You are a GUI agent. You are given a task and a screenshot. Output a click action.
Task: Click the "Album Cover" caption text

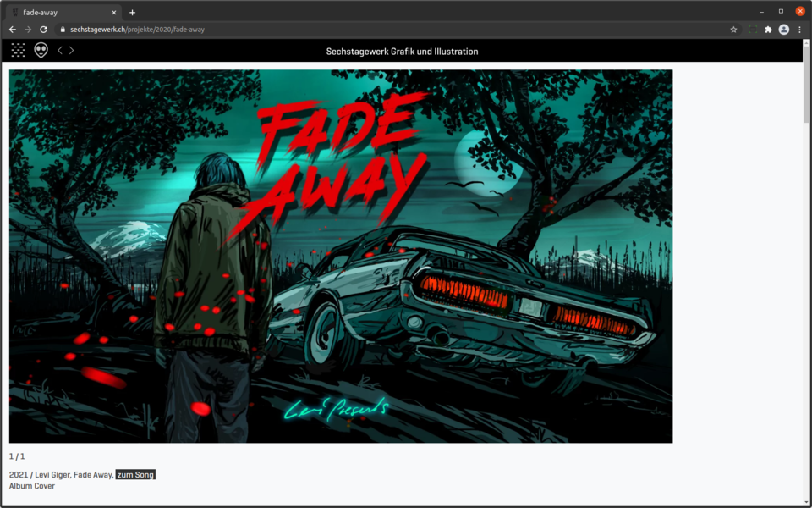(x=31, y=486)
